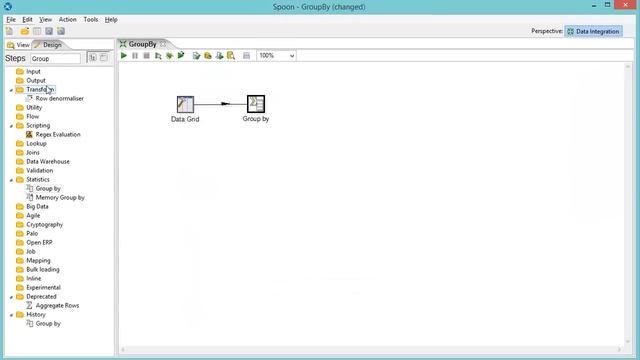Select the Joins folder
This screenshot has width=640, height=360.
(33, 152)
